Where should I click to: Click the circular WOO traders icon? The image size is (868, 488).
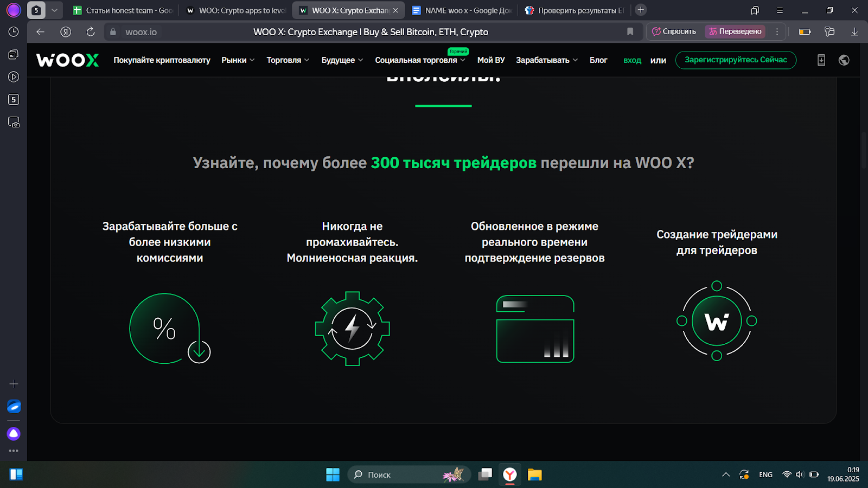pyautogui.click(x=717, y=321)
